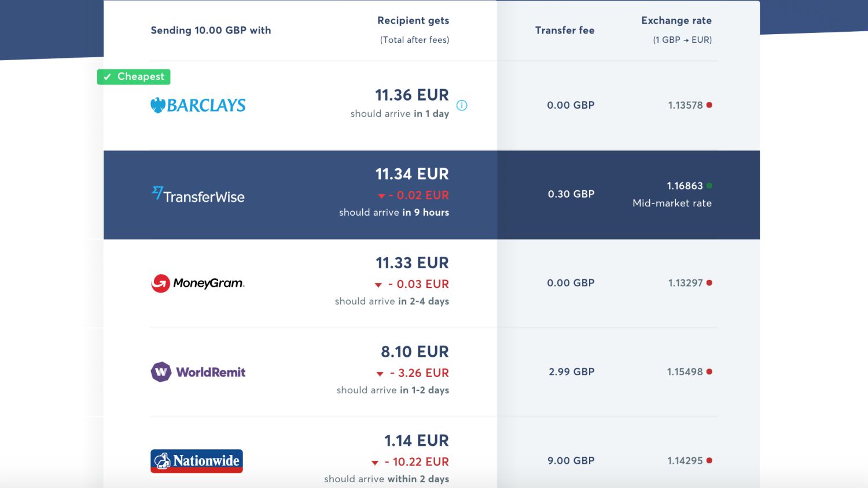Viewport: 868px width, 488px height.
Task: Click the green Cheapest badge
Action: click(x=134, y=76)
